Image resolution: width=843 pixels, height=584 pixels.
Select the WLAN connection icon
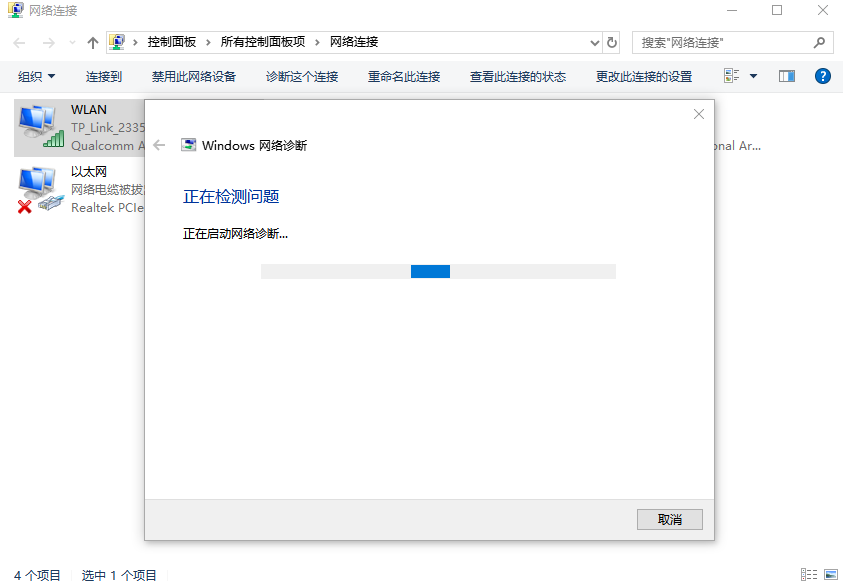point(40,126)
